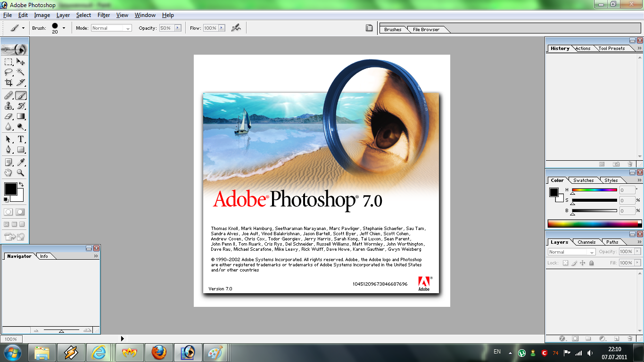Click the color spectrum ramp in Color palette

click(594, 223)
